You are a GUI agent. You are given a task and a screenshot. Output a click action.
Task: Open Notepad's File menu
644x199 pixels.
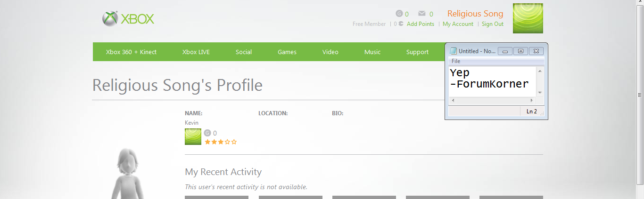(x=456, y=61)
